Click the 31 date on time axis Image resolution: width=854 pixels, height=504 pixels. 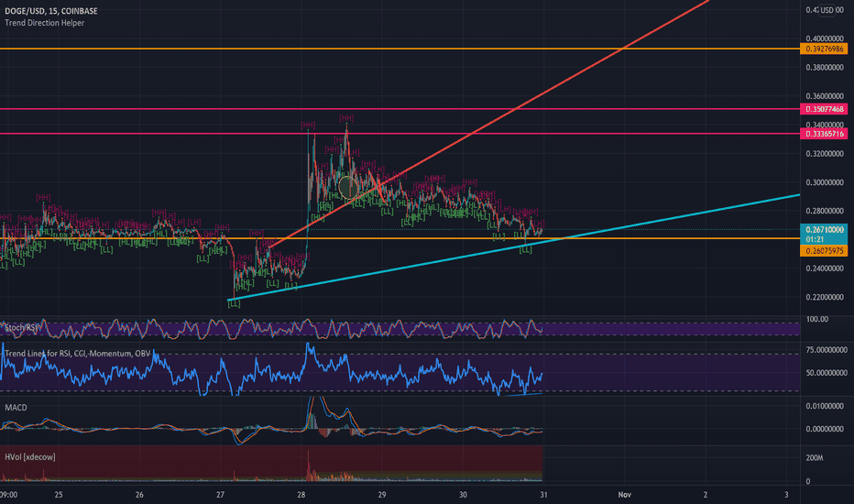pyautogui.click(x=543, y=495)
